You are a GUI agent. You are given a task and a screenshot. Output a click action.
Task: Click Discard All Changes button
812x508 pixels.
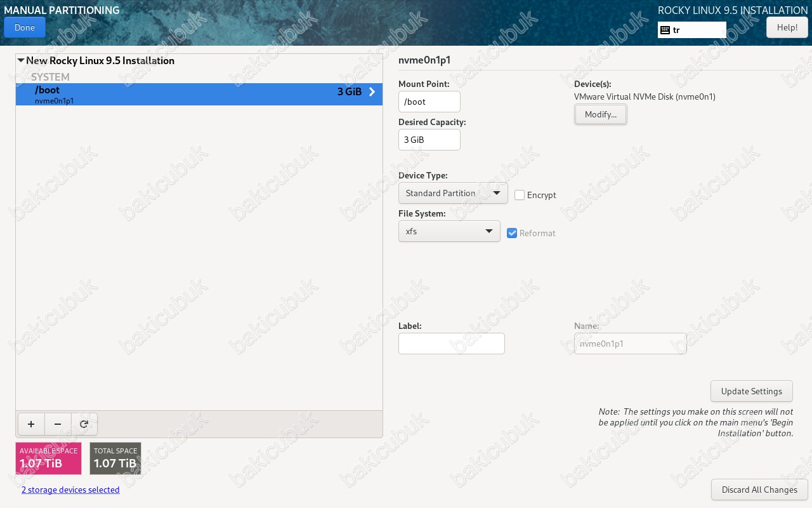(759, 490)
